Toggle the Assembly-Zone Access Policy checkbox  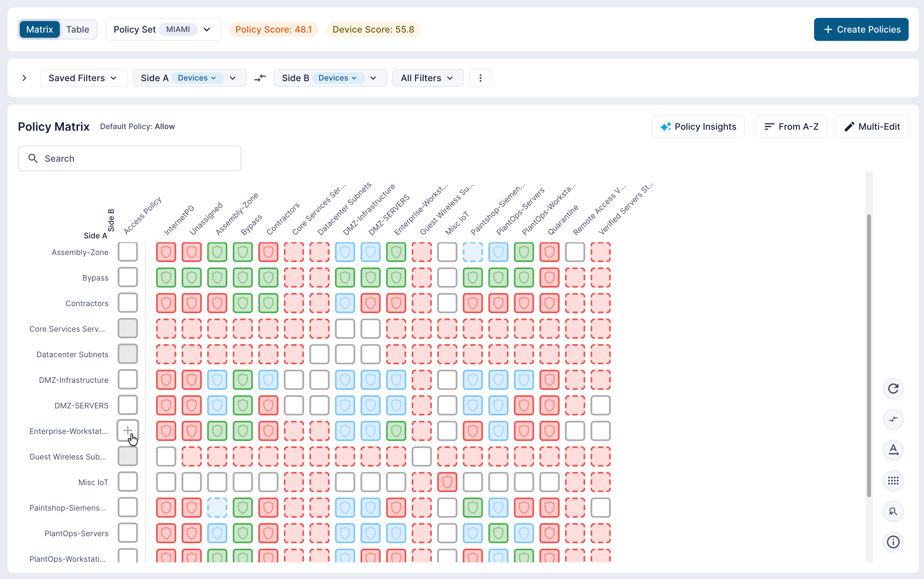[127, 252]
